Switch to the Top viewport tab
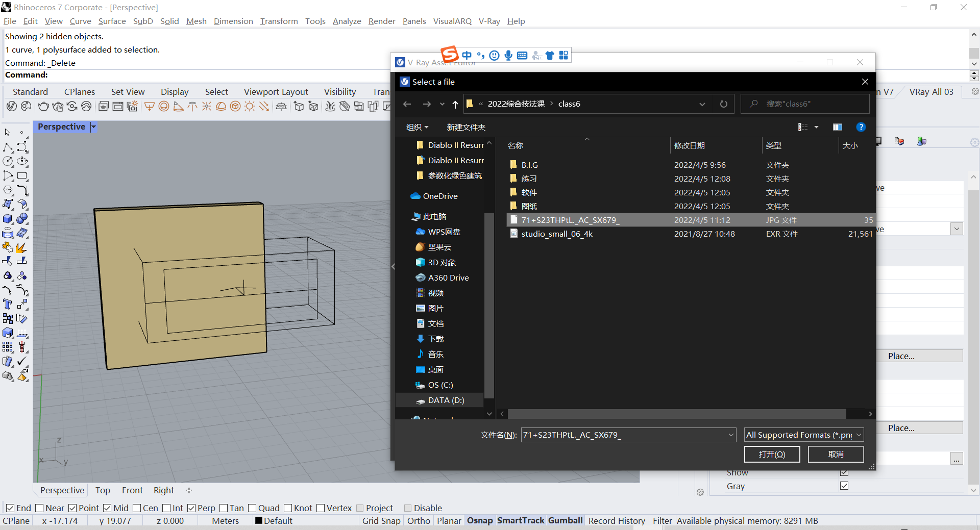Screen dimensions: 980x530 coord(103,490)
